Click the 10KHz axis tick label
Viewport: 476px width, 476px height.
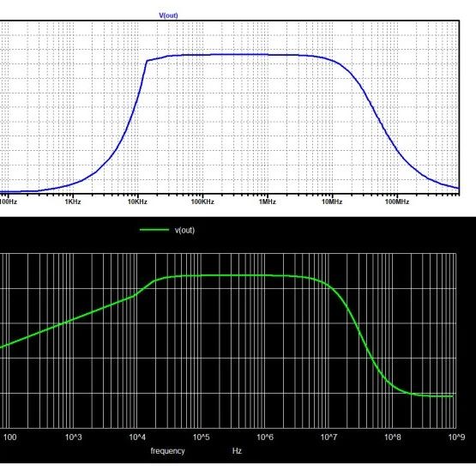(137, 202)
